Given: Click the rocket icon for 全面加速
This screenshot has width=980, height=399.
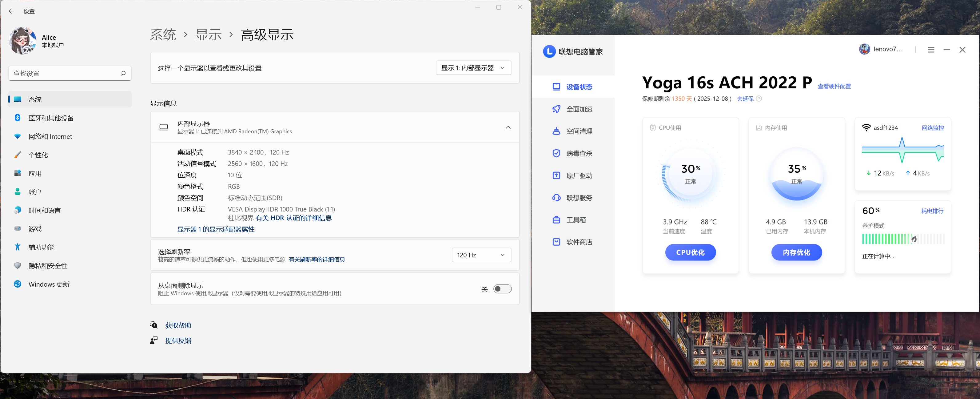Looking at the screenshot, I should pyautogui.click(x=556, y=109).
